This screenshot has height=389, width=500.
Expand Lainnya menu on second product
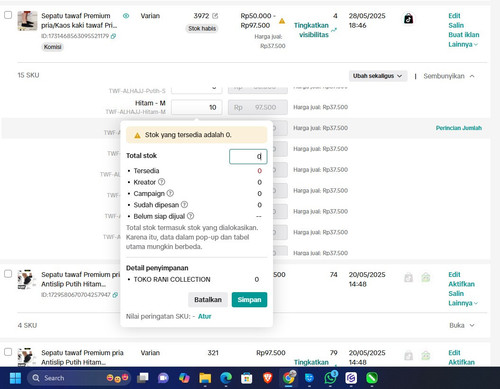click(463, 303)
